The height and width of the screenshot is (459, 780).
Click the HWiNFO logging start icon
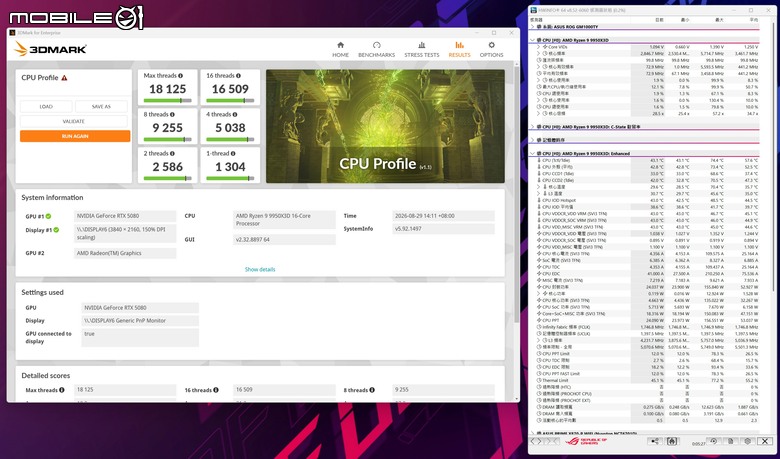(672, 441)
